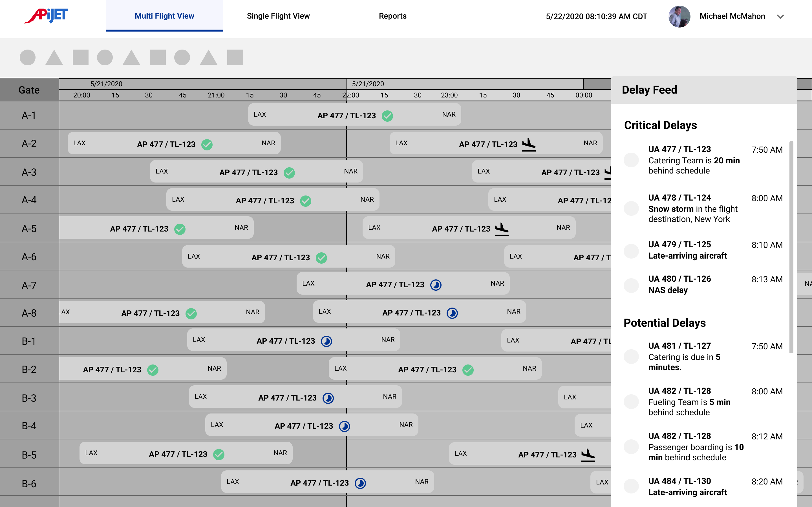The height and width of the screenshot is (507, 812).
Task: Expand Michael McMahon user menu chevron
Action: (780, 17)
